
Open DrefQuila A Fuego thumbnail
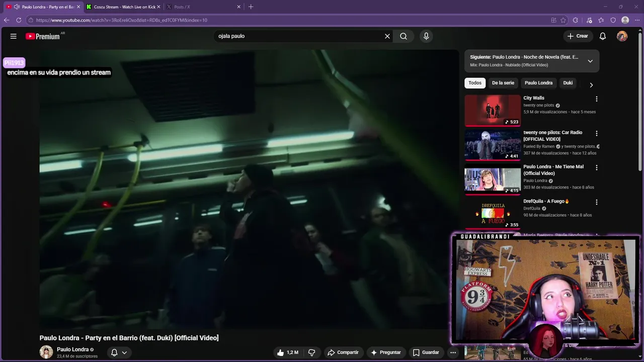(x=493, y=214)
